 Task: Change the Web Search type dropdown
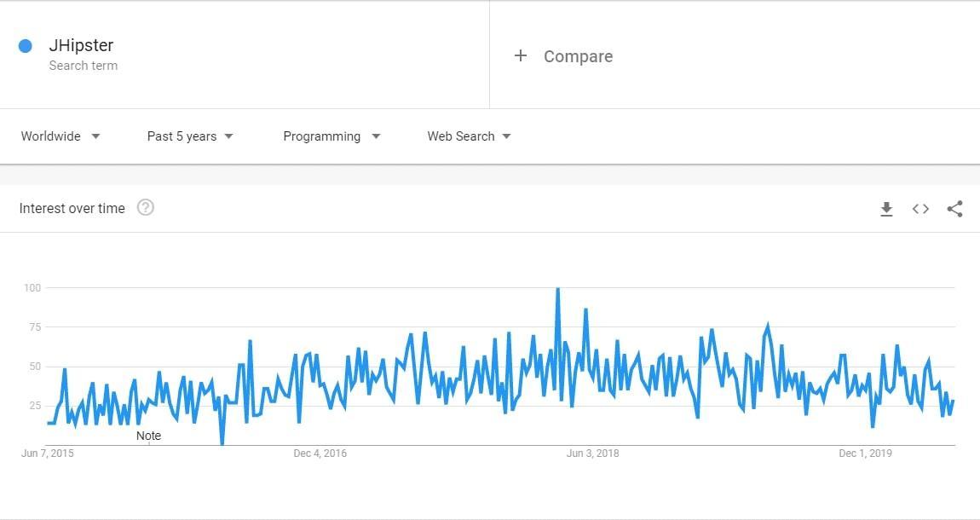[x=469, y=136]
